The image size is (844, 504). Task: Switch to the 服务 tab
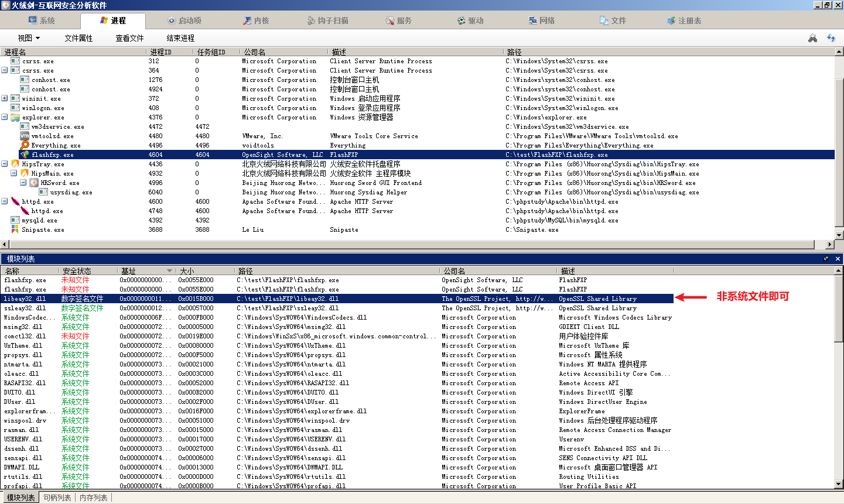coord(398,20)
